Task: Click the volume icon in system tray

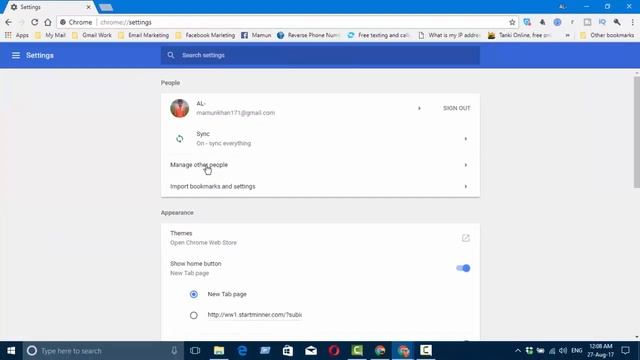Action: [x=563, y=351]
